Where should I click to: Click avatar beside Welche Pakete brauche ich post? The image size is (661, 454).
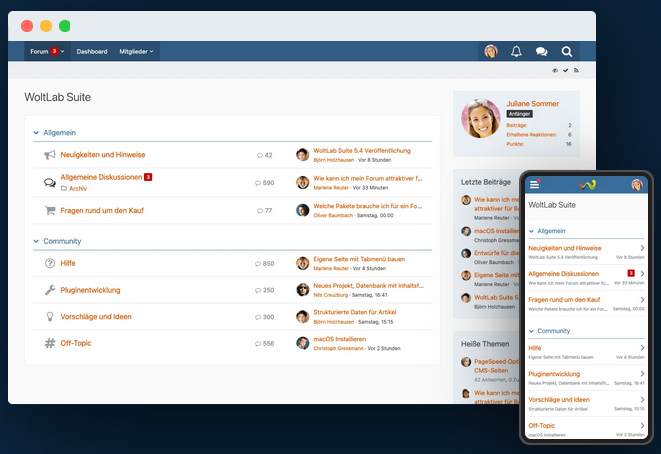[x=302, y=210]
